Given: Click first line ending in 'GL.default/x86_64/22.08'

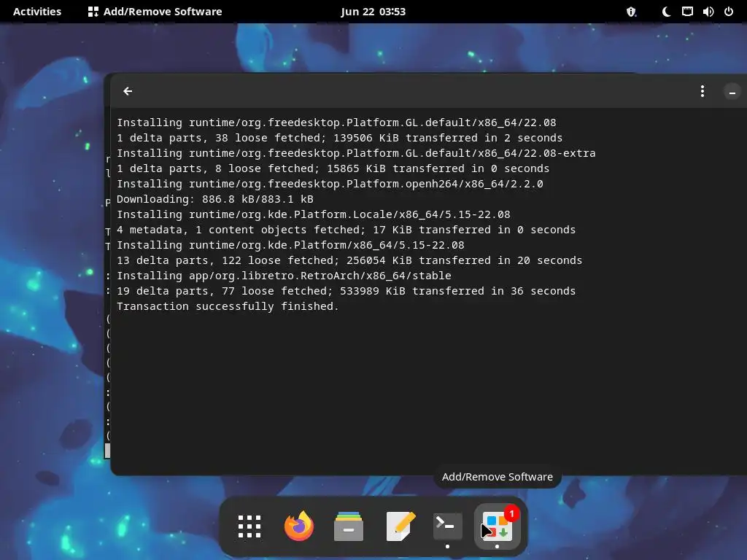Looking at the screenshot, I should coord(336,122).
